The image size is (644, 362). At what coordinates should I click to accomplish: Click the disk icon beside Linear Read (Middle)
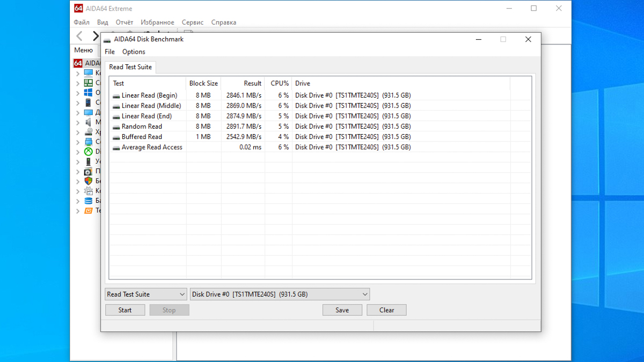[116, 106]
